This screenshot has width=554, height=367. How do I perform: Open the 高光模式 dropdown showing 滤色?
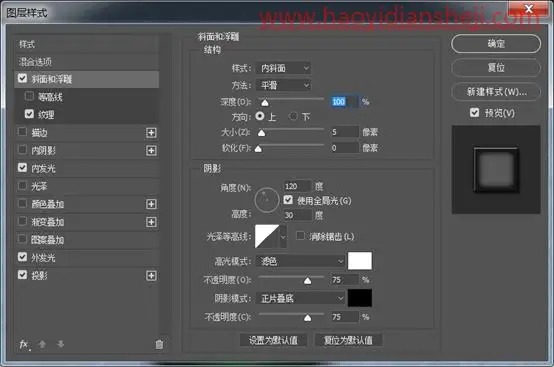(x=300, y=261)
